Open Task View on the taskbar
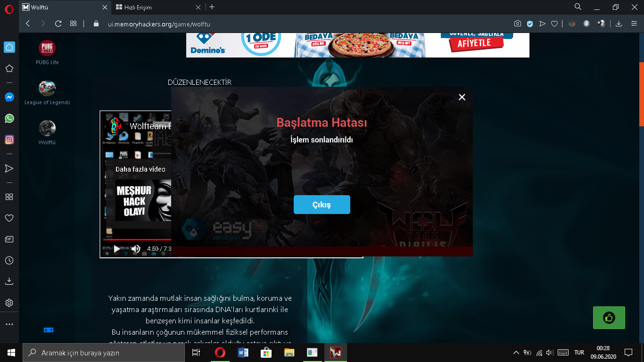Screen dimensions: 644x362 tap(196, 353)
